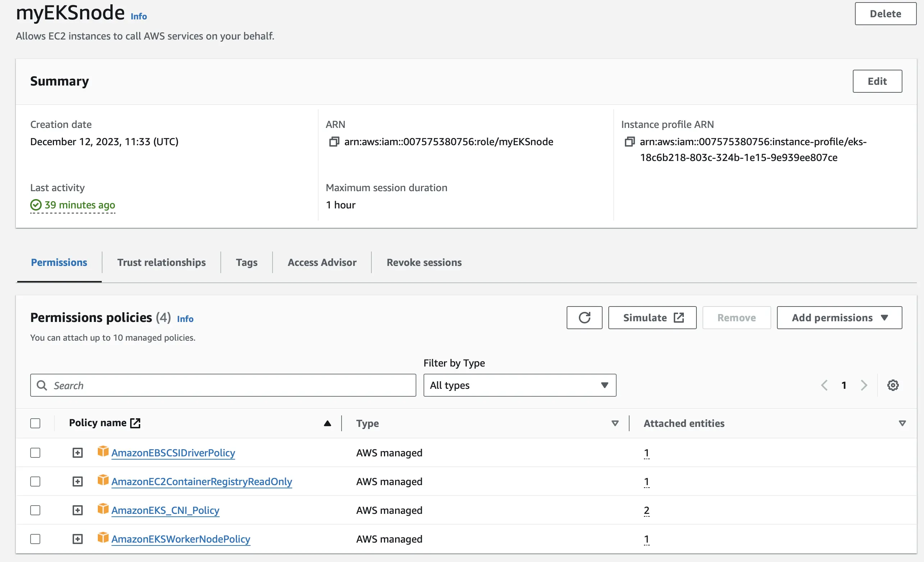Open the Filter by Type dropdown
Viewport: 924px width, 562px height.
click(520, 385)
